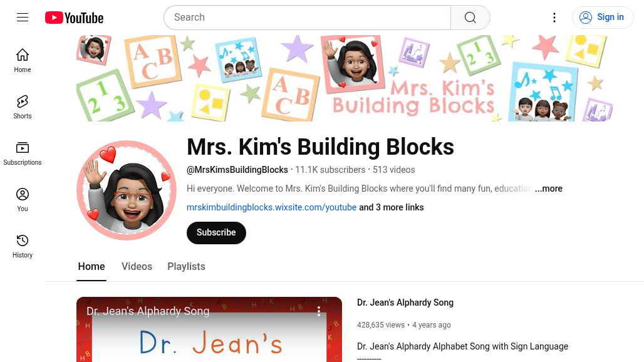
Task: Click Sign in button
Action: pos(603,18)
